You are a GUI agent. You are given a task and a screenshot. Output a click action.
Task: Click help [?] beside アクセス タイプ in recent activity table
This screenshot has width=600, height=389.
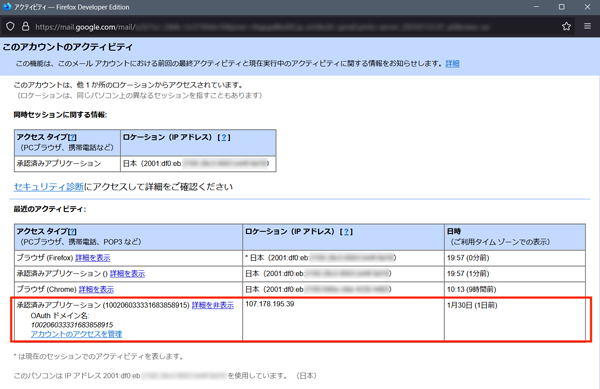tap(72, 232)
